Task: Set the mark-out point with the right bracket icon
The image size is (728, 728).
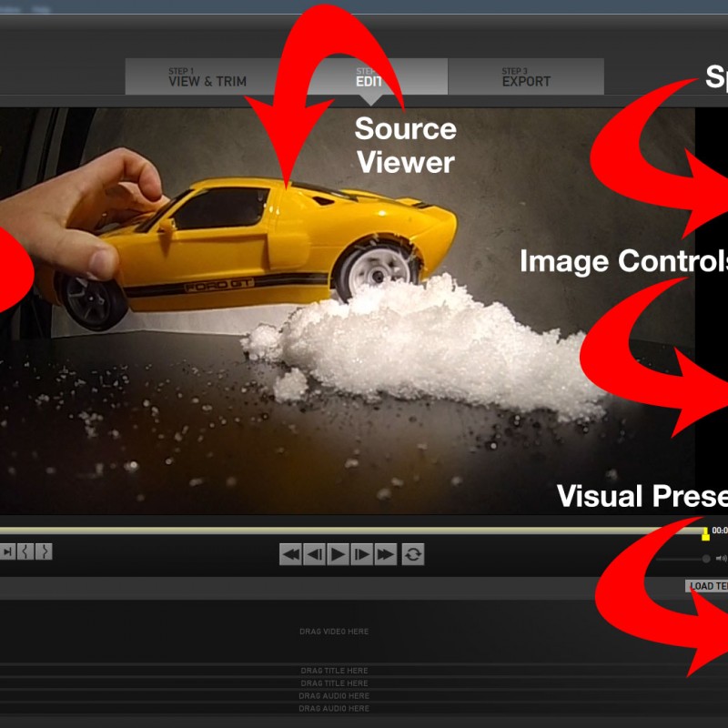Action: 43,551
